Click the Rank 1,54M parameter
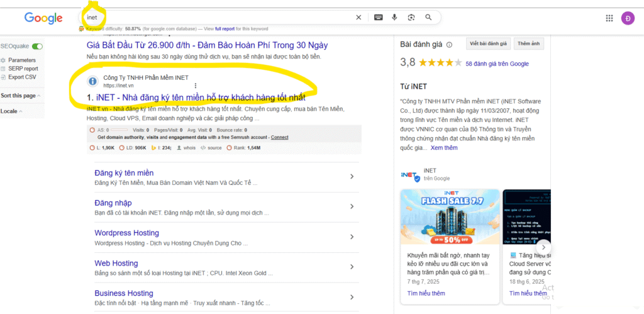The width and height of the screenshot is (644, 314). pos(243,147)
